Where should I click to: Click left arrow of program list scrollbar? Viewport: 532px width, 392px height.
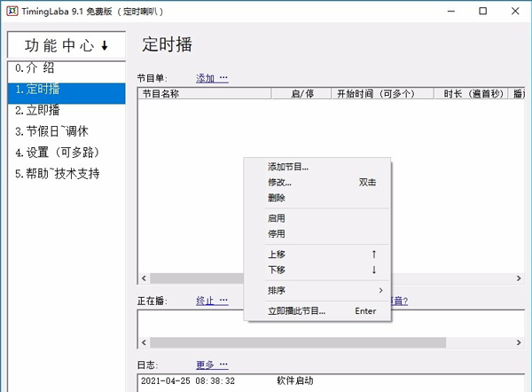[x=144, y=278]
